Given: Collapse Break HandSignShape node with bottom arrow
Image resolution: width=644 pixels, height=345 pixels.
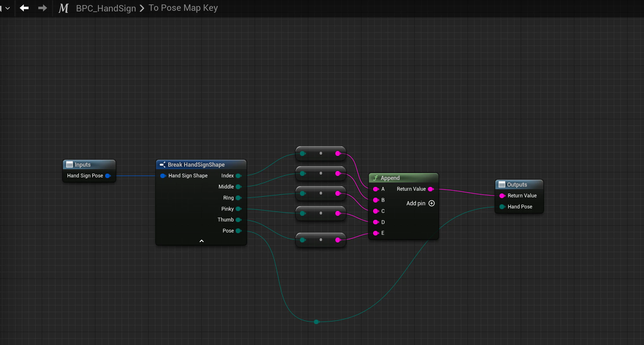Looking at the screenshot, I should click(x=201, y=241).
